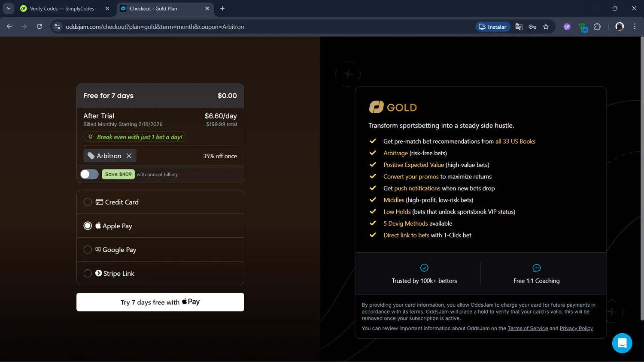
Task: Close the Checkout Gold Plan tab
Action: point(207,9)
